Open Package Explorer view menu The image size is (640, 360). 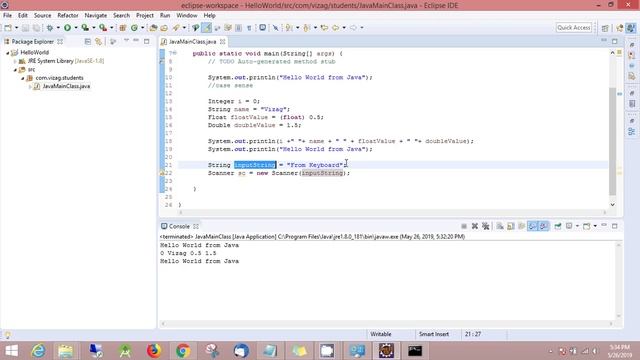pos(126,41)
